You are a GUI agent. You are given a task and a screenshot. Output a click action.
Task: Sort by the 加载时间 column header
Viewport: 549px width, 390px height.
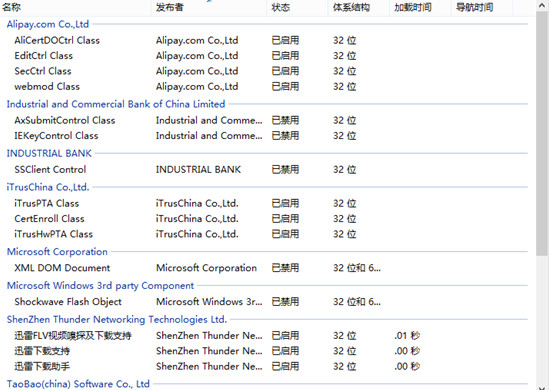420,7
